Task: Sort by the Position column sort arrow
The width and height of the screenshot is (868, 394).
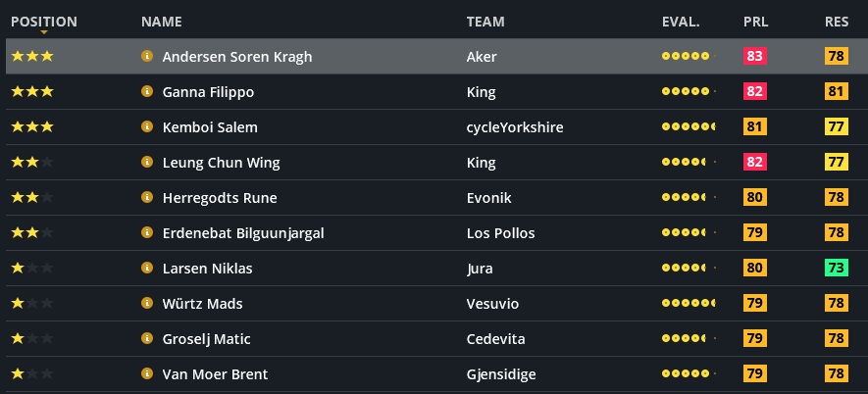Action: coord(43,33)
